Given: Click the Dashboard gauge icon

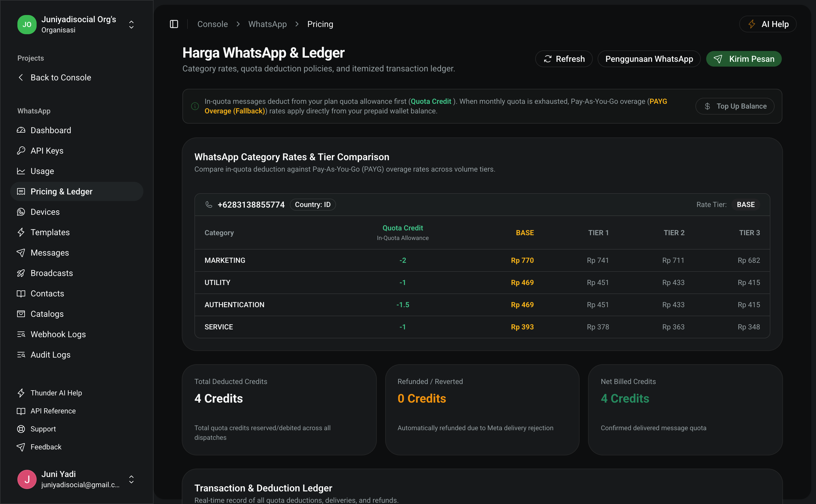Looking at the screenshot, I should pyautogui.click(x=21, y=130).
